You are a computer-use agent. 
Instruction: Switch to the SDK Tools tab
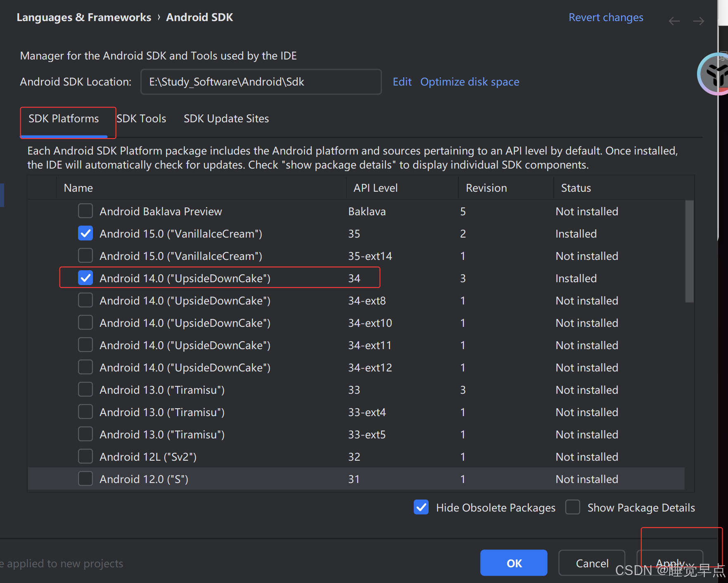point(141,119)
